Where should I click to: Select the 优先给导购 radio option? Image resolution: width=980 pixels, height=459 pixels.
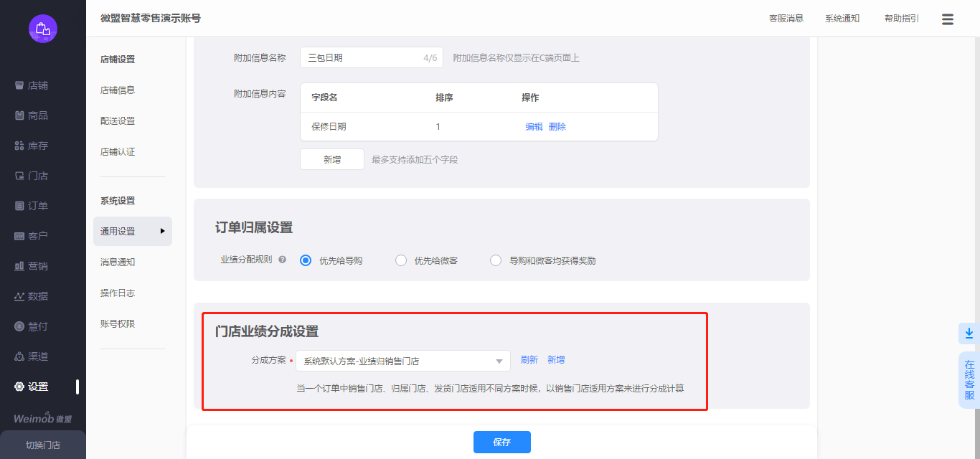[306, 260]
